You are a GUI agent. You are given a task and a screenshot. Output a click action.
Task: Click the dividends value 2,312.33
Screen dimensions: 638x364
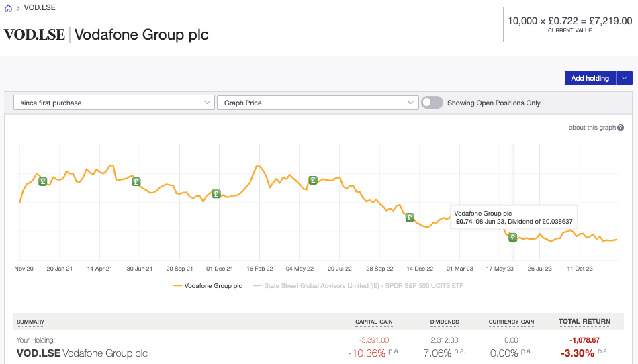point(445,340)
